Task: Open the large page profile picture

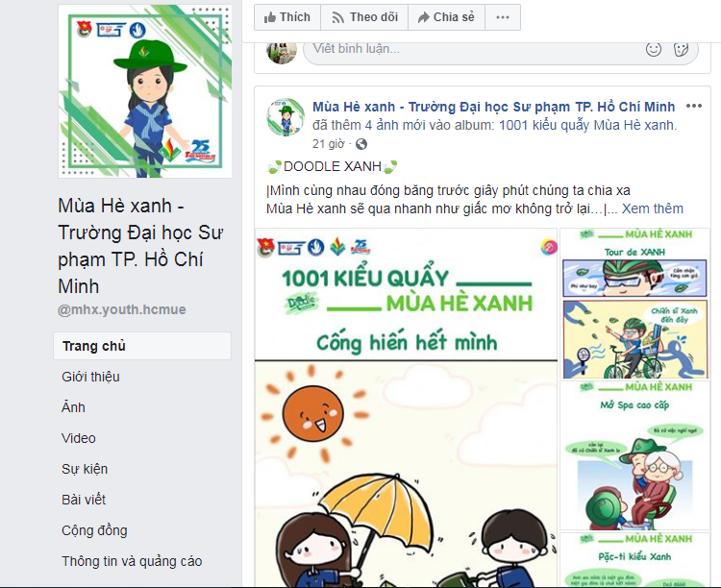Action: coord(145,91)
